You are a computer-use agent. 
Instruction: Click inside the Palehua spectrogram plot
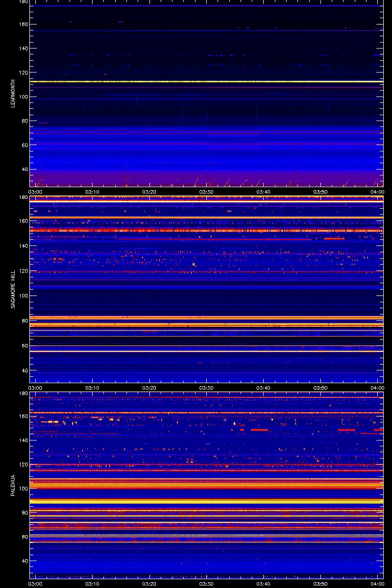click(x=206, y=485)
